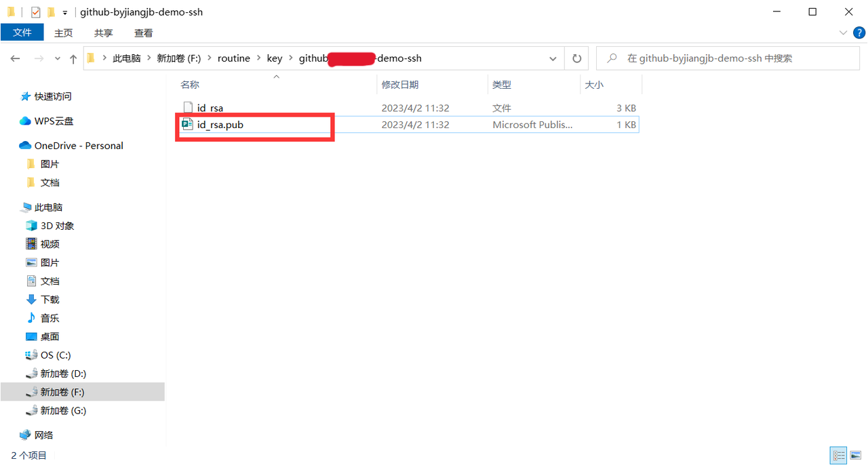
Task: Click the routine breadcrumb in address bar
Action: [233, 58]
